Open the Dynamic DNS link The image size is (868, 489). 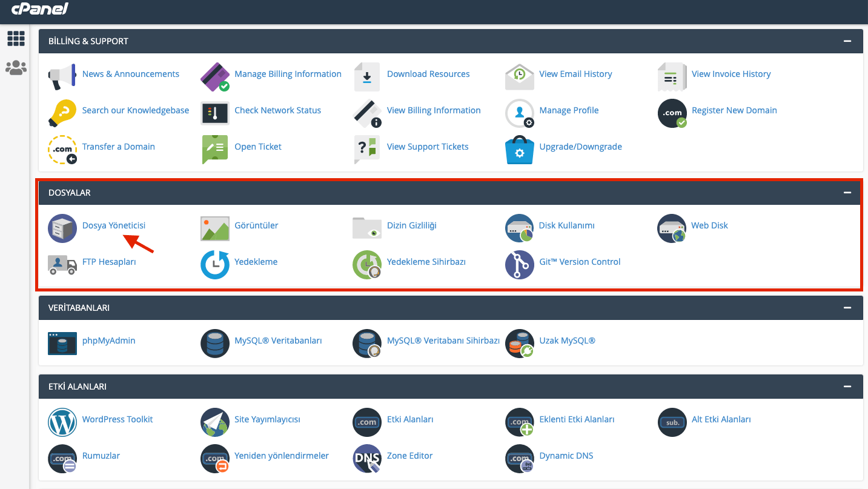coord(566,456)
